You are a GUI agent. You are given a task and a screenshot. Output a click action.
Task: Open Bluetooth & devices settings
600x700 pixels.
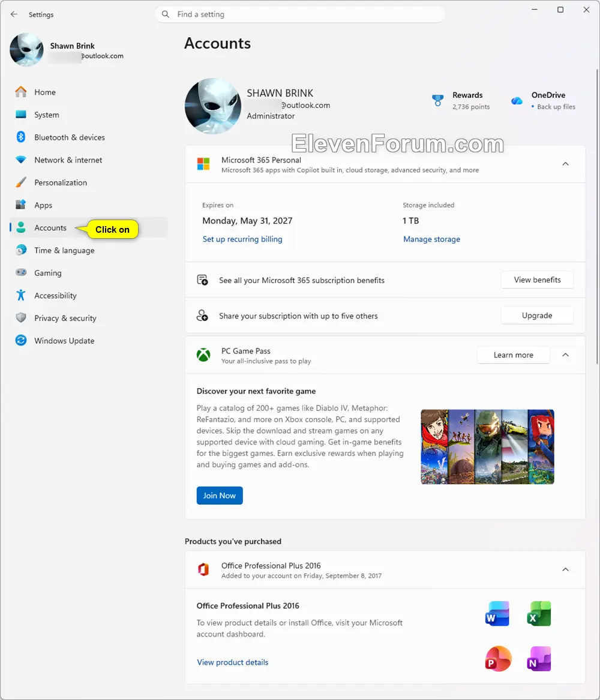click(88, 137)
